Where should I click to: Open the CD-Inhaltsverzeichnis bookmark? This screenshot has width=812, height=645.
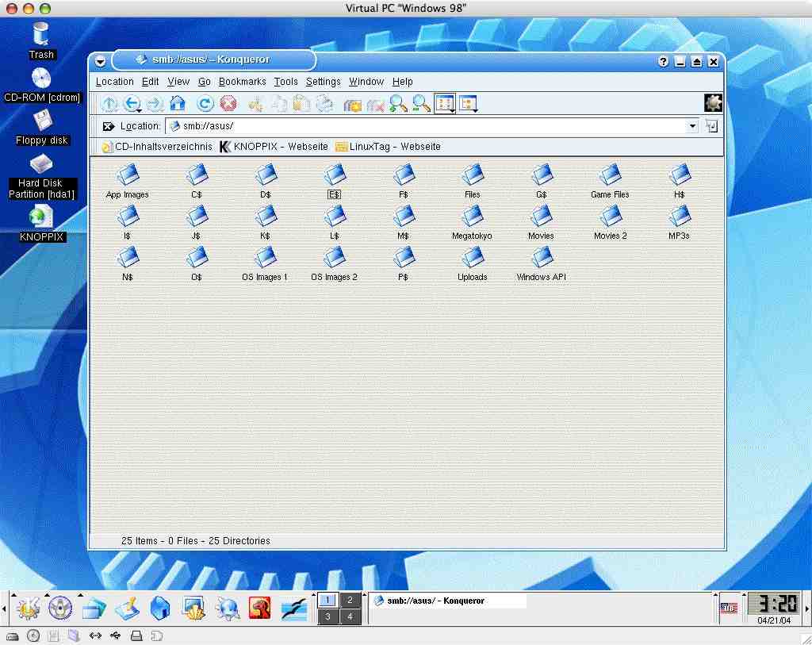pyautogui.click(x=157, y=147)
